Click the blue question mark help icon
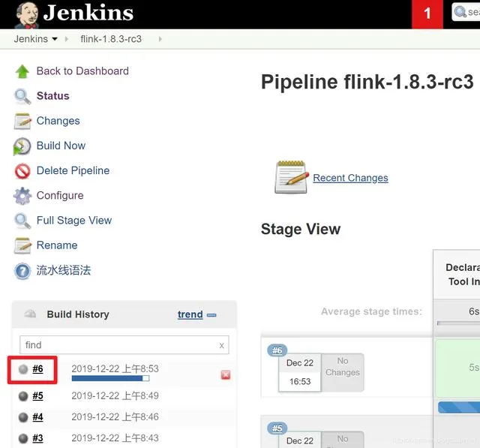This screenshot has width=480, height=448. pos(22,272)
